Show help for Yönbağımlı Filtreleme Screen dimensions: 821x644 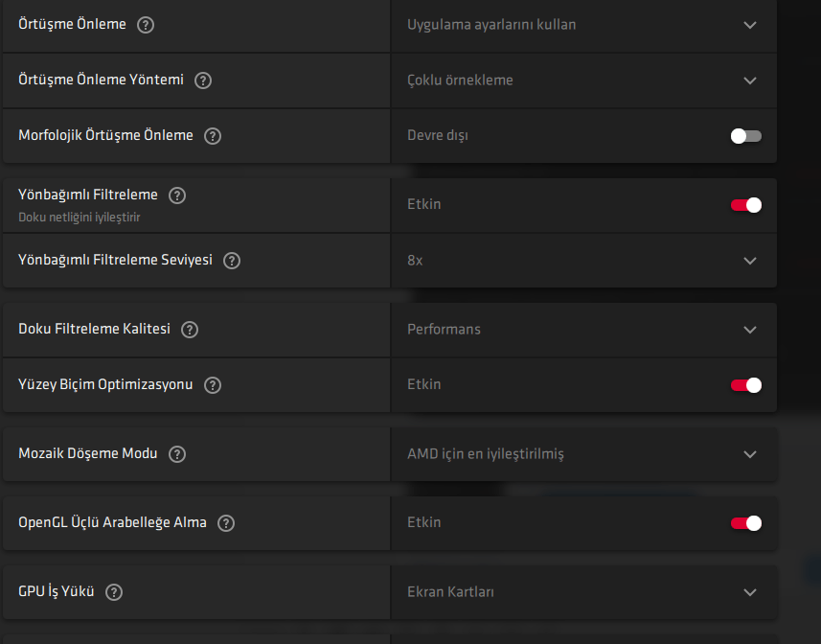coord(176,195)
